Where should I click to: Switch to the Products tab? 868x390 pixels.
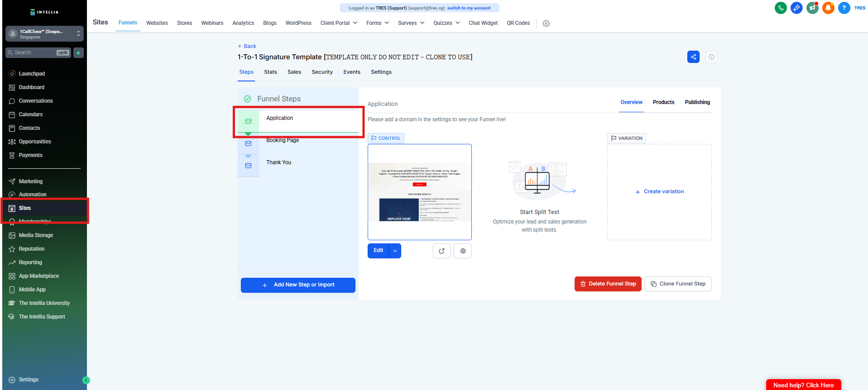coord(664,102)
